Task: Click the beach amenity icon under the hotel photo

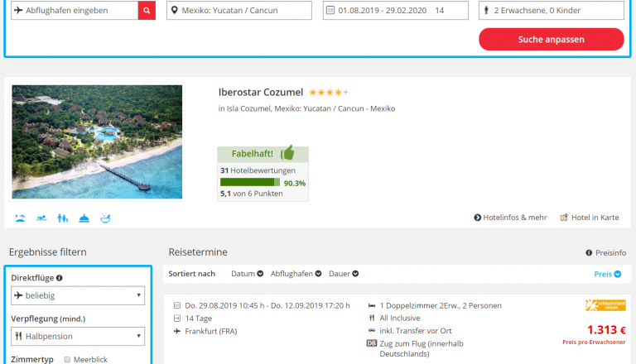Action: tap(20, 218)
